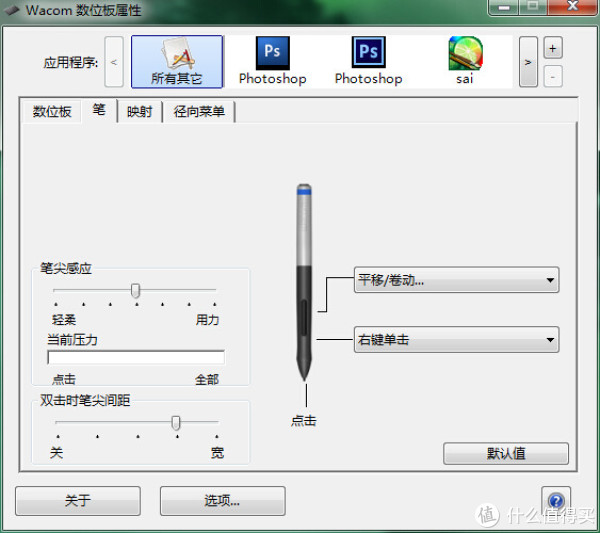600x533 pixels.
Task: Switch to the 笔 tab
Action: [99, 110]
